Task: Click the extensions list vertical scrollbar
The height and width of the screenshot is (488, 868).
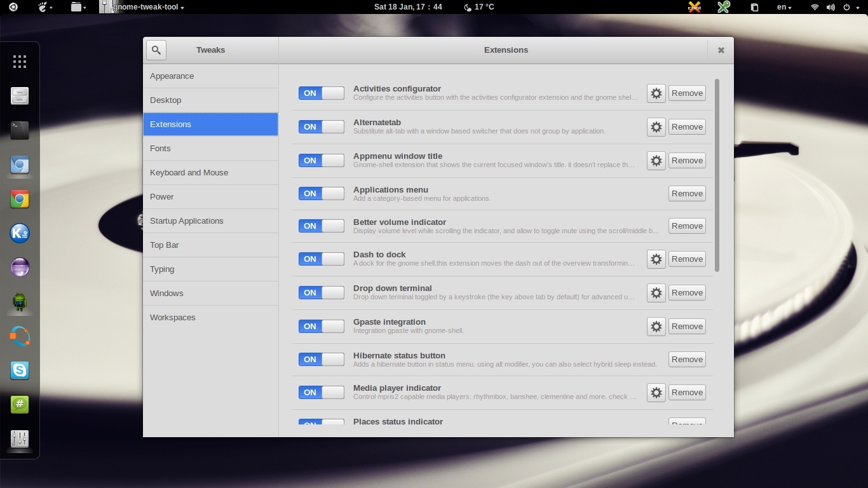Action: [717, 175]
